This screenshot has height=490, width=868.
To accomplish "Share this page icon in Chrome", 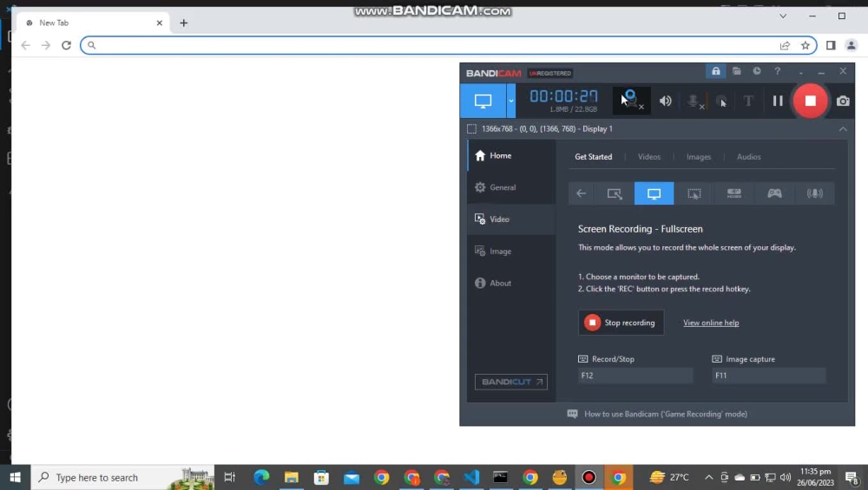I will 785,46.
